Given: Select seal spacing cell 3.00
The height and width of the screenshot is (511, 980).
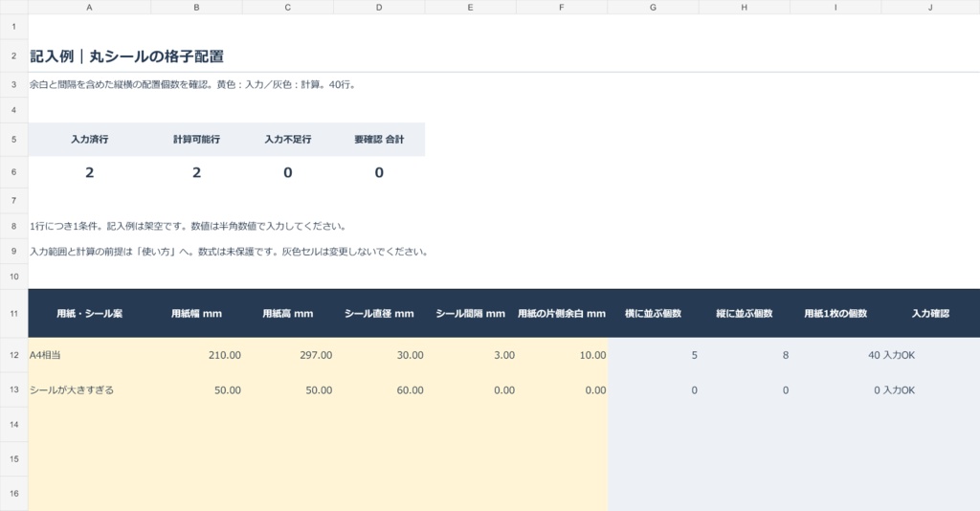Looking at the screenshot, I should 470,355.
